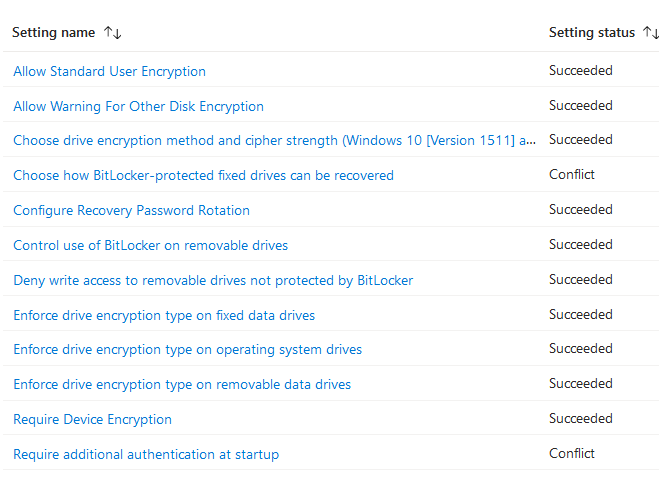659x488 pixels.
Task: Click Conflict status for fixed drives recovery row
Action: point(572,174)
